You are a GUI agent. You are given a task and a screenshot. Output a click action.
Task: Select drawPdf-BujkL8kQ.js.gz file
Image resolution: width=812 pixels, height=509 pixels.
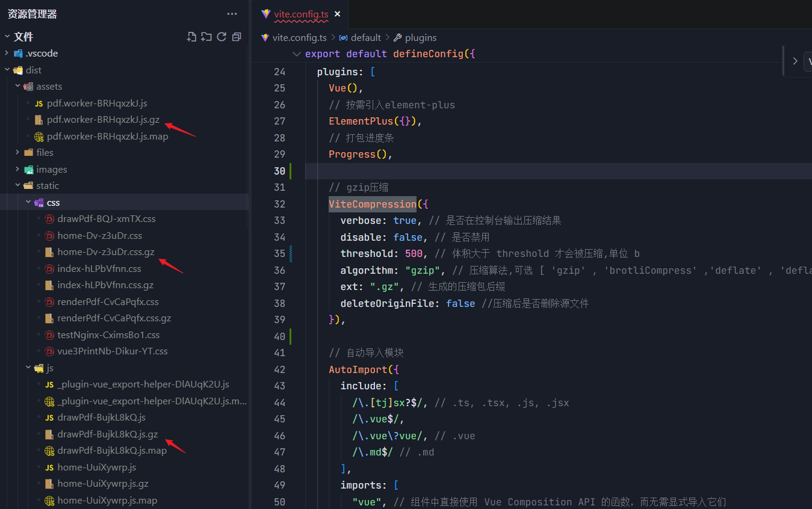(107, 434)
